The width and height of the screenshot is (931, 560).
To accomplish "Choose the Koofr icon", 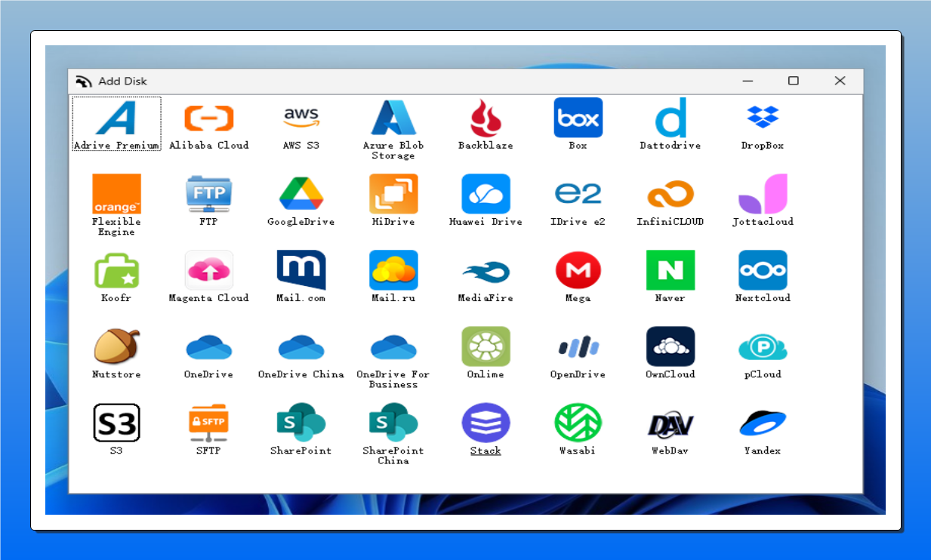I will [116, 270].
